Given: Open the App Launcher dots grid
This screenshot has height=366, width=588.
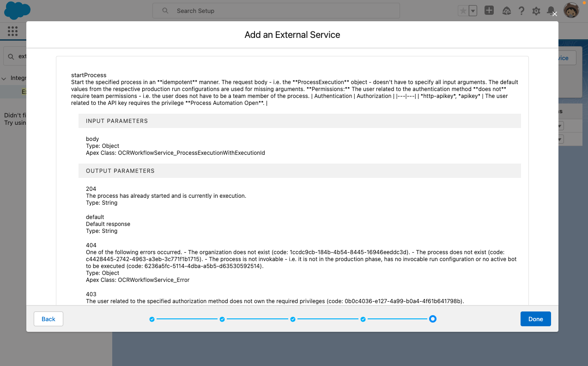Looking at the screenshot, I should coord(12,31).
